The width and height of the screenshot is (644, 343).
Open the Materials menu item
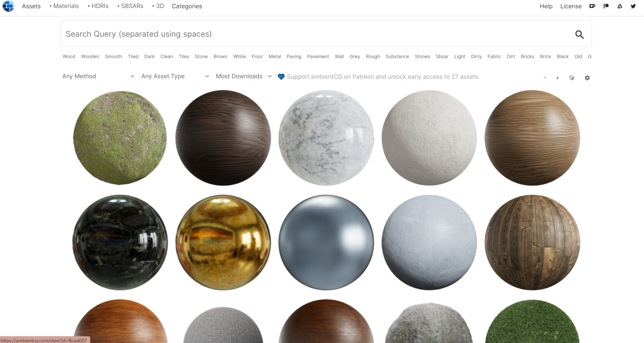coord(66,6)
